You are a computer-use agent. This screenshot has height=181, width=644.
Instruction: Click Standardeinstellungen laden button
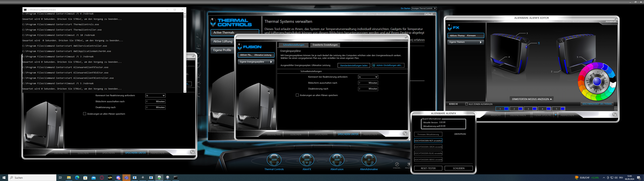click(354, 65)
